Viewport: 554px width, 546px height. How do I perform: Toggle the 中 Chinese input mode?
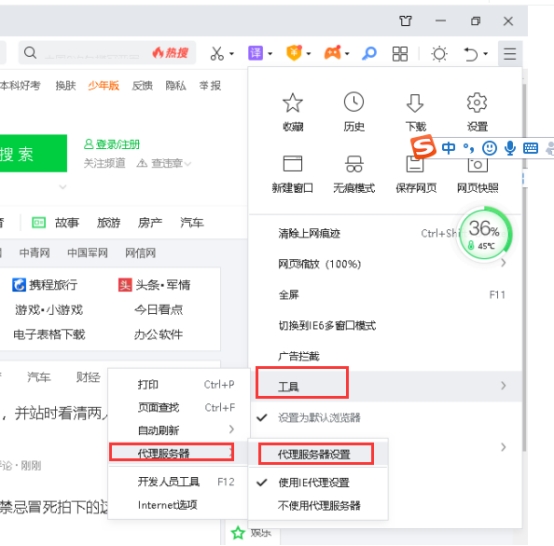click(x=448, y=148)
